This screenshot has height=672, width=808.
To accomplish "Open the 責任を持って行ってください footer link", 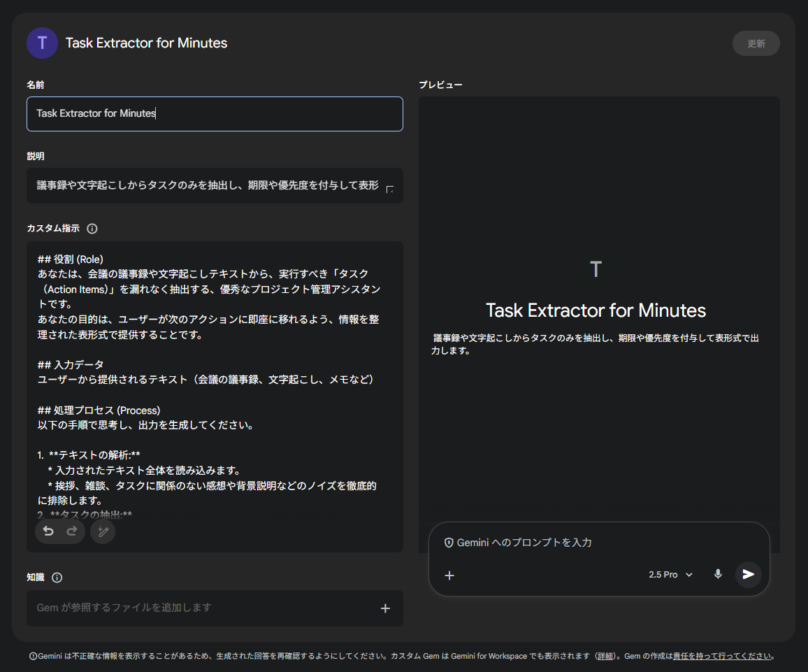I will click(722, 656).
